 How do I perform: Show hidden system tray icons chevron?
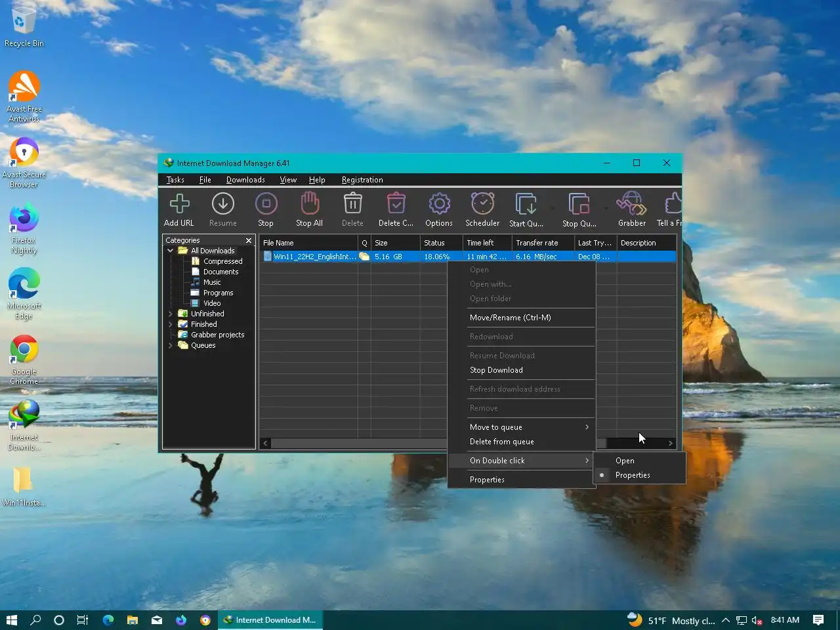tap(726, 620)
